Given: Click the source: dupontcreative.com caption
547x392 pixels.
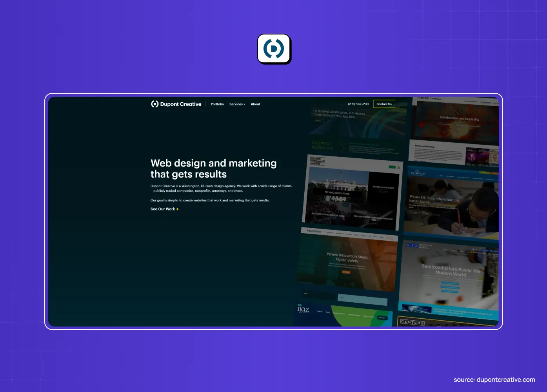Looking at the screenshot, I should (494, 379).
